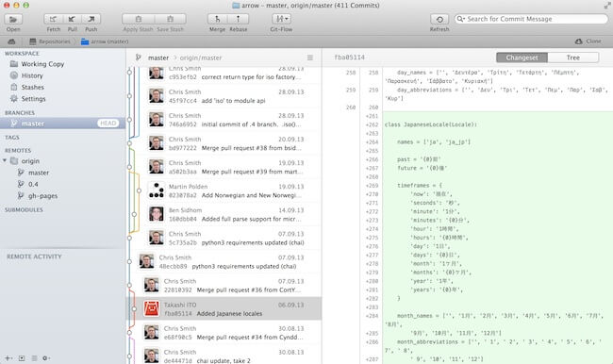Go to Repositories in the breadcrumb
Image resolution: width=613 pixels, height=364 pixels.
click(x=50, y=41)
